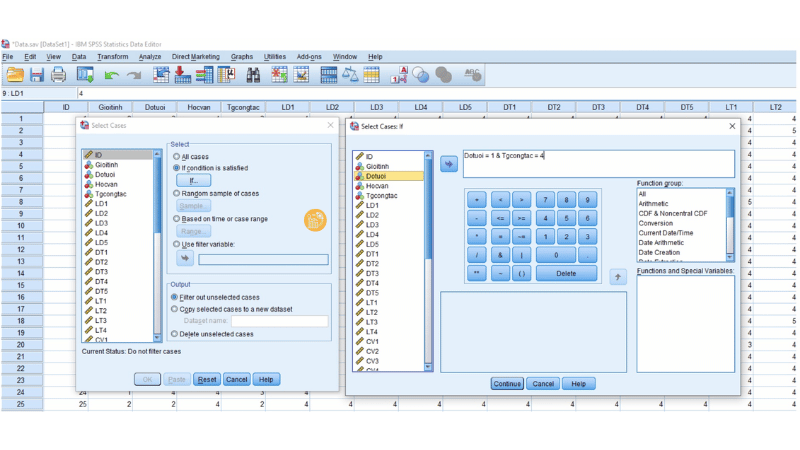
Task: Select 'Delete unselected cases' output option
Action: point(177,334)
